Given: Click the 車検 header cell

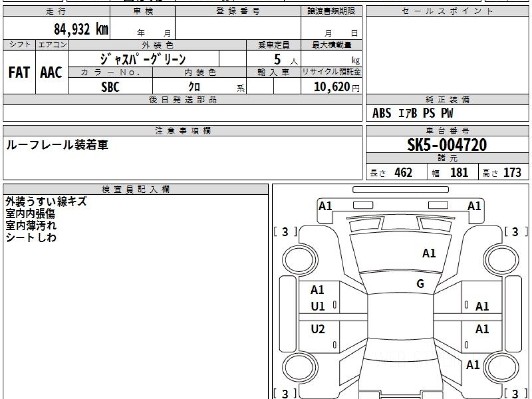Looking at the screenshot, I should coord(143,12).
